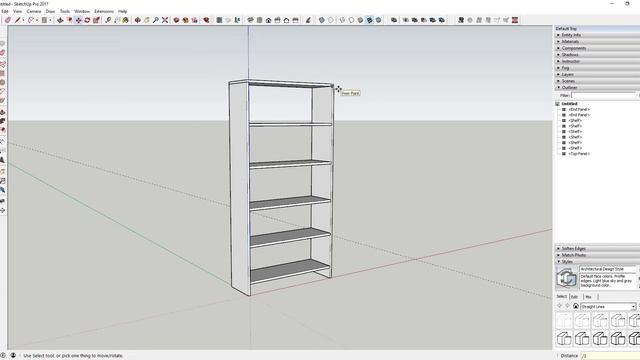Select the Push/Pull tool

tap(60, 20)
